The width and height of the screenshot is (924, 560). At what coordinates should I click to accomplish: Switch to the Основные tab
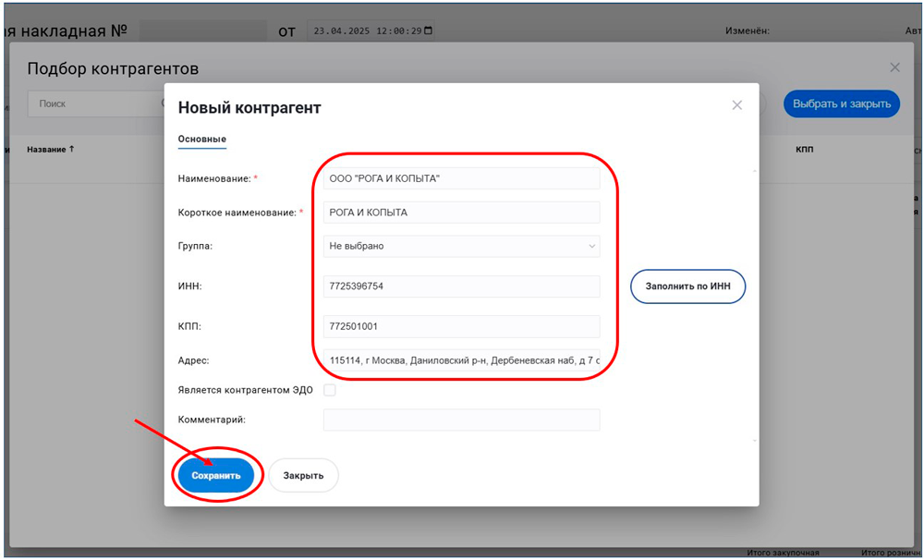click(201, 140)
